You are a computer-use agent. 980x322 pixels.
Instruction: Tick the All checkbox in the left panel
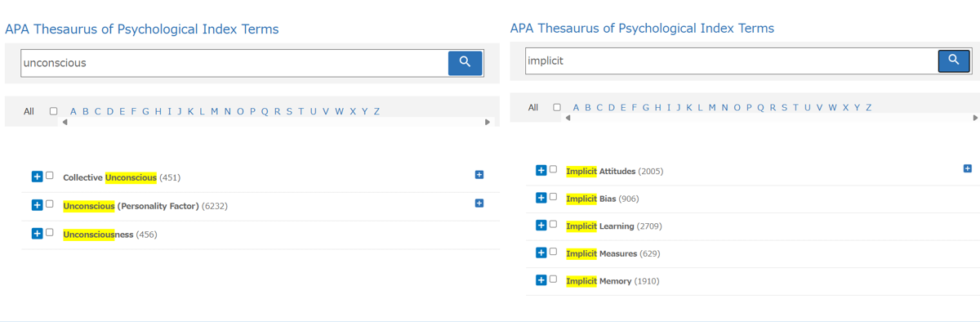(54, 111)
